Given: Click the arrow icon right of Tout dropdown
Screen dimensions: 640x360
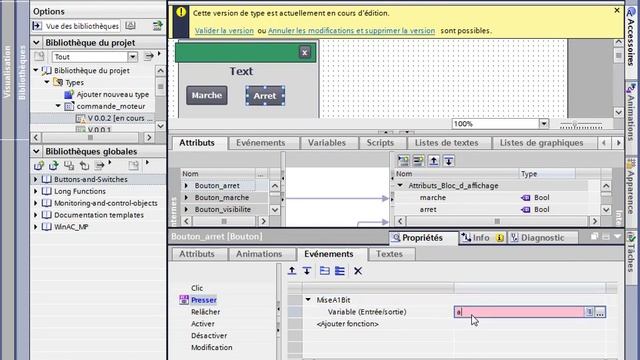Looking at the screenshot, I should (x=149, y=56).
